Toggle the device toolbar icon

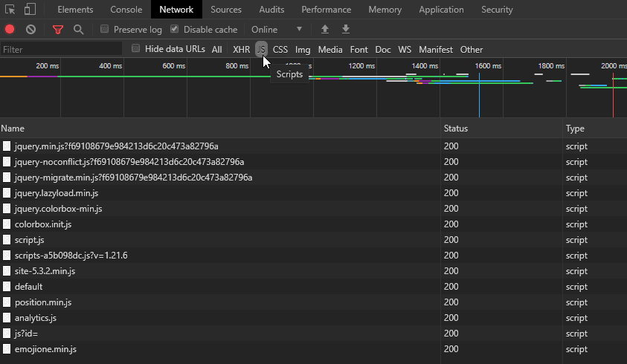[30, 10]
